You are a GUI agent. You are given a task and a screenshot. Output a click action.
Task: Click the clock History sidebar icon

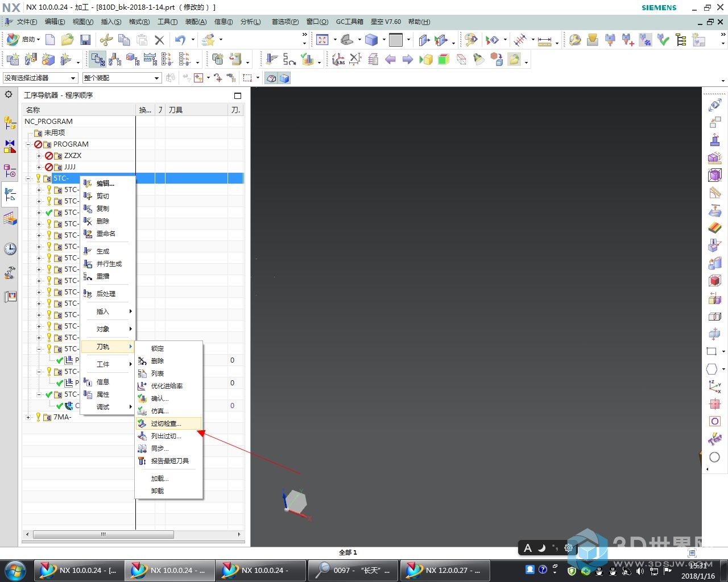coord(10,249)
